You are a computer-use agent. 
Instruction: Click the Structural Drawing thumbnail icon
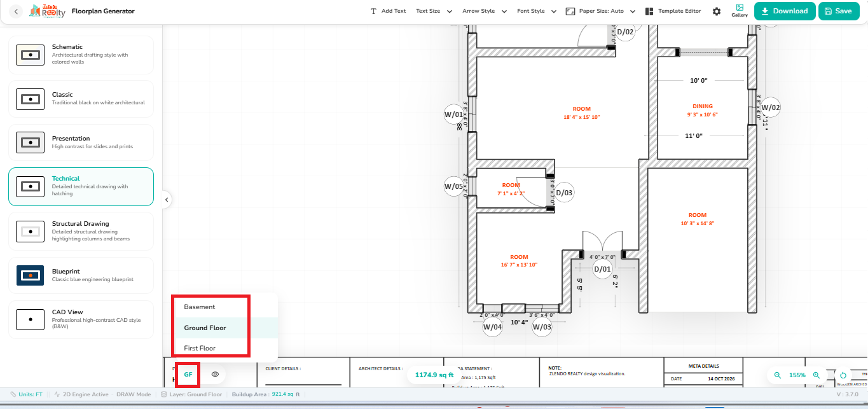pyautogui.click(x=30, y=232)
